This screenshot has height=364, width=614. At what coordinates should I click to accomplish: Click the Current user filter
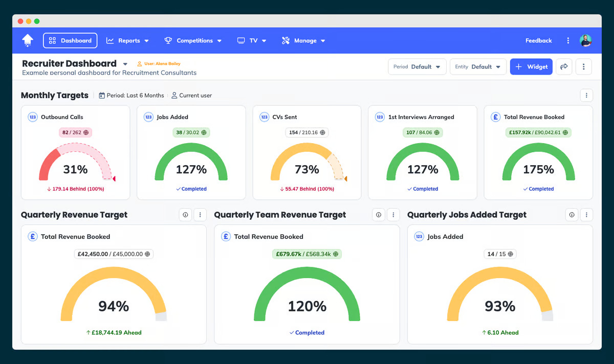click(191, 95)
